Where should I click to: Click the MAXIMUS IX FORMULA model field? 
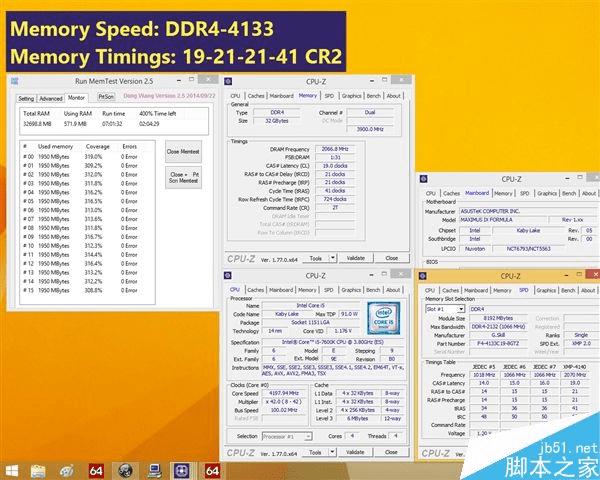tap(502, 220)
